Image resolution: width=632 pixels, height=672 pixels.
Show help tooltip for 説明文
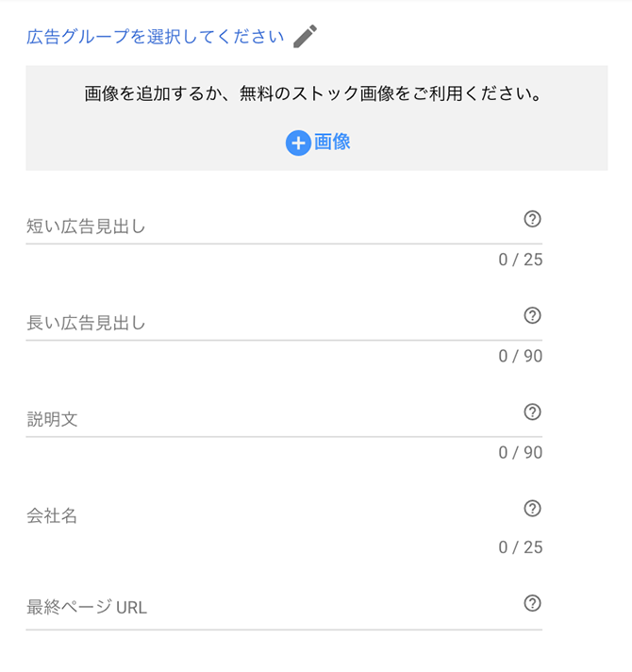click(x=532, y=412)
